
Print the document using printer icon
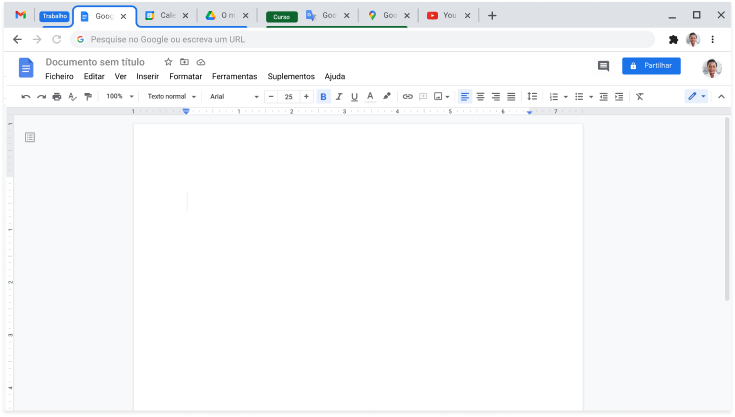pos(56,97)
